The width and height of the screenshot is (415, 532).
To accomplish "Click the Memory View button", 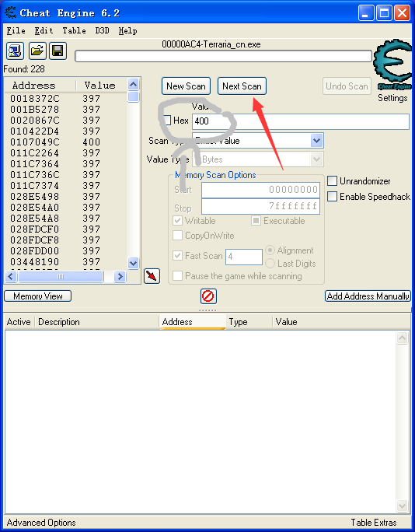I will click(37, 296).
